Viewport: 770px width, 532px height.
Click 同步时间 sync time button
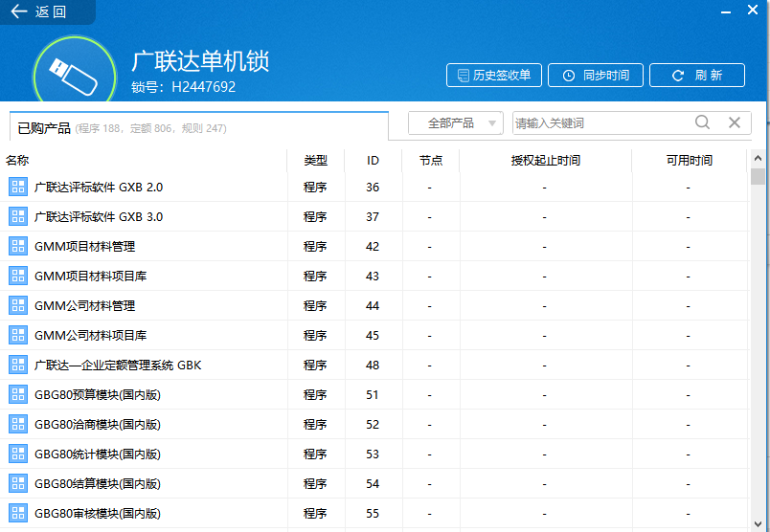click(596, 75)
